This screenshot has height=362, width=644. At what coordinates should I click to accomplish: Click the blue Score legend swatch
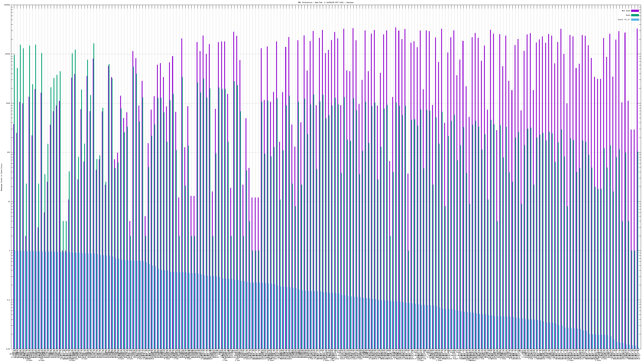tap(635, 20)
